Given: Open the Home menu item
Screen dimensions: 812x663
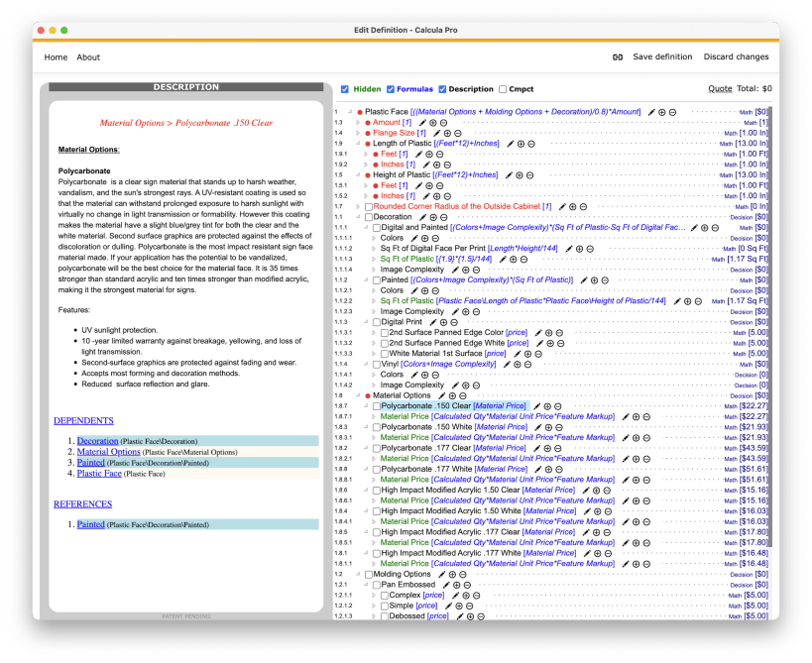Looking at the screenshot, I should (x=56, y=57).
